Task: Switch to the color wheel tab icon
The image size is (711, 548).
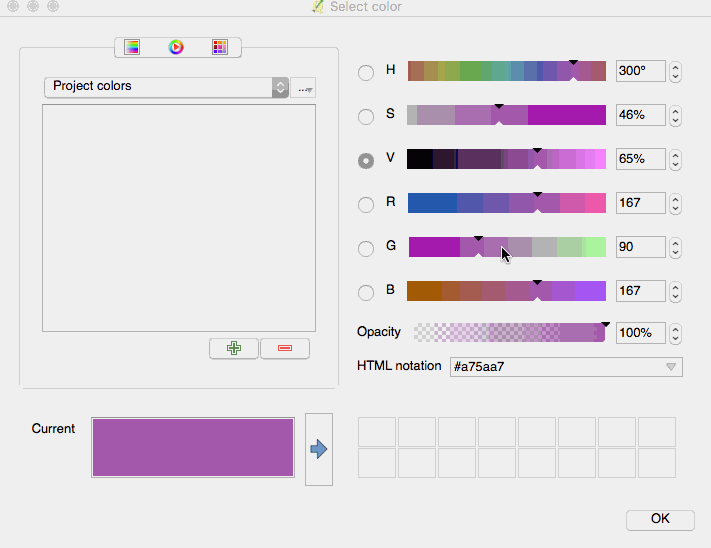Action: point(176,47)
